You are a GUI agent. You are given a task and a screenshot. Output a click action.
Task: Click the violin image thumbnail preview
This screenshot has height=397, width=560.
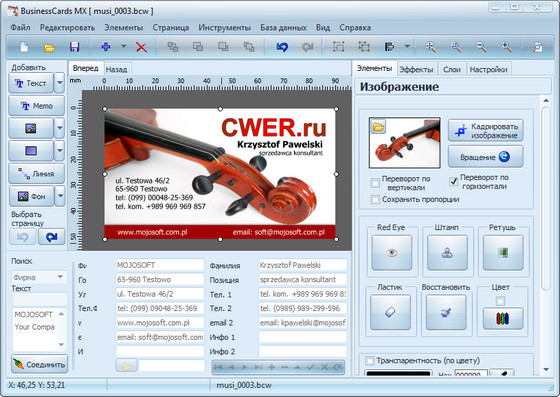[405, 143]
